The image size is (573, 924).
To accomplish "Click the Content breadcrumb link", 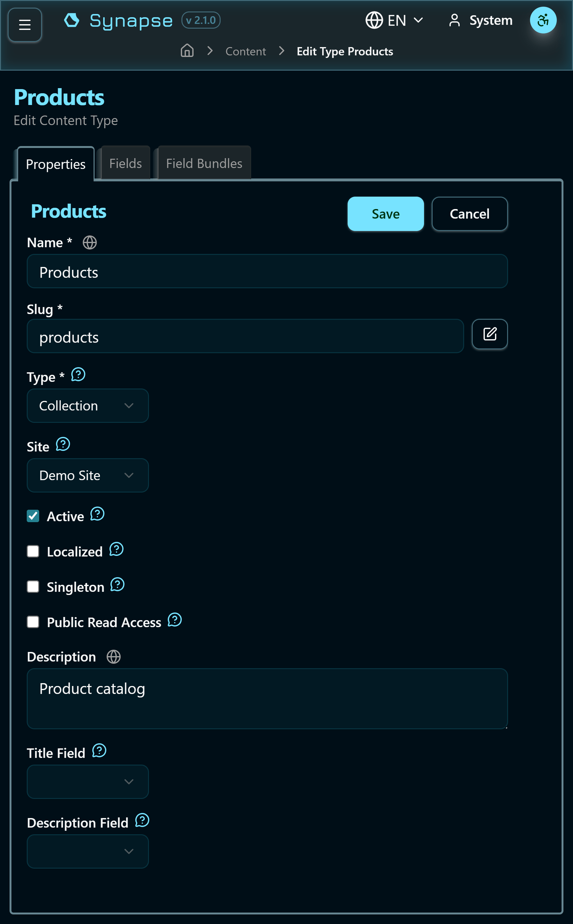I will point(245,51).
